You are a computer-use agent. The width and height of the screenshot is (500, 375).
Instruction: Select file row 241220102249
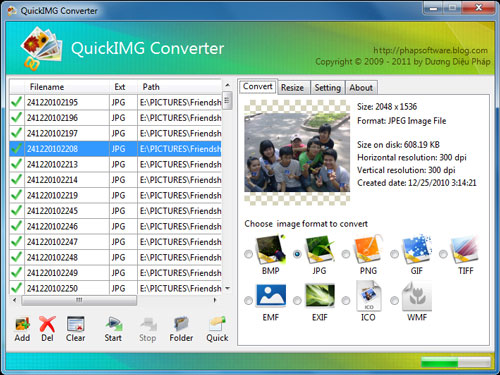click(x=116, y=272)
